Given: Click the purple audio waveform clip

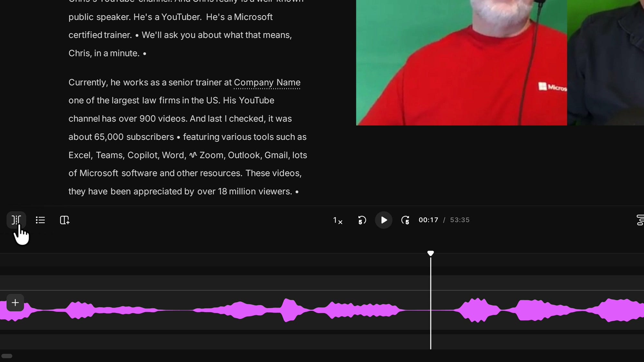Looking at the screenshot, I should pyautogui.click(x=322, y=310).
